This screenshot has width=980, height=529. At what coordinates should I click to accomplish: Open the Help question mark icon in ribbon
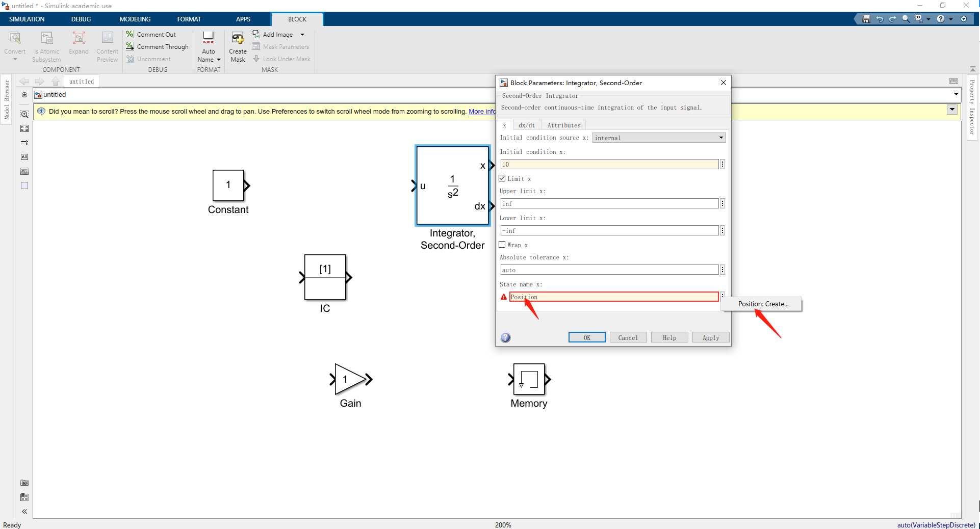point(941,19)
